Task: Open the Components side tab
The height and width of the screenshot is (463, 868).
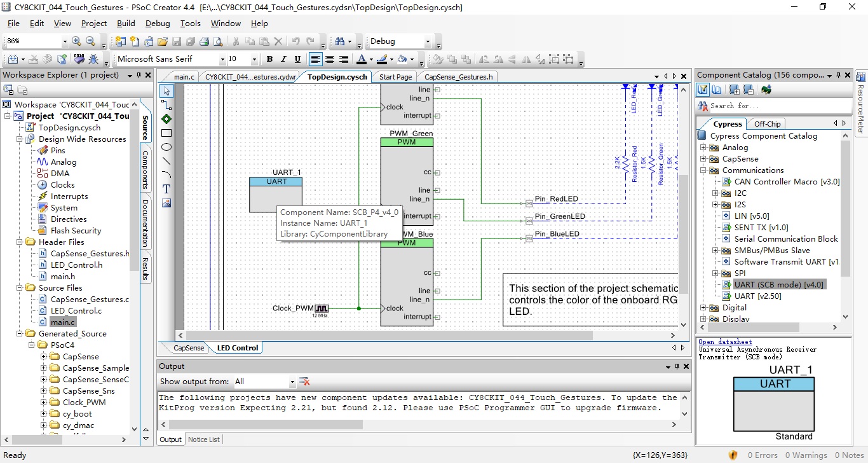Action: (x=145, y=170)
